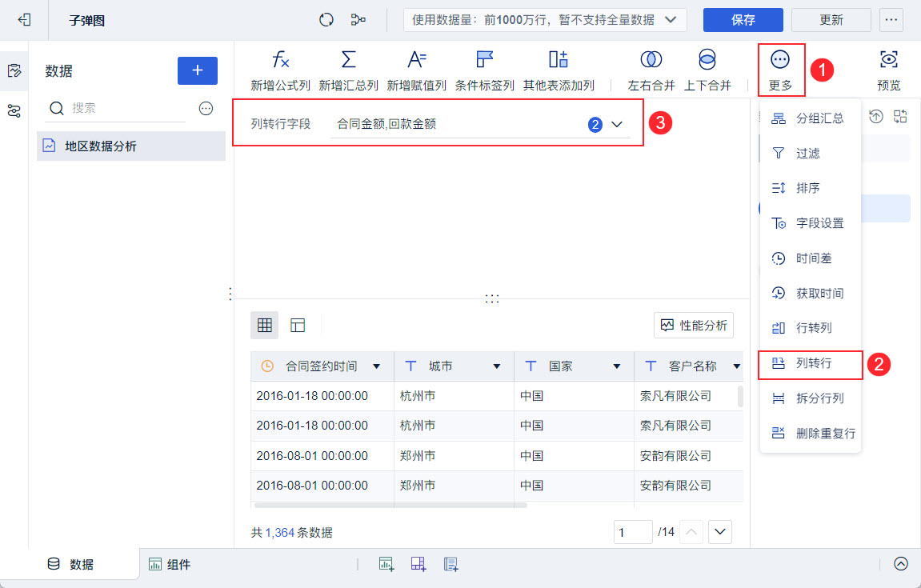Select 列转行 from menu
Image resolution: width=921 pixels, height=588 pixels.
point(810,364)
